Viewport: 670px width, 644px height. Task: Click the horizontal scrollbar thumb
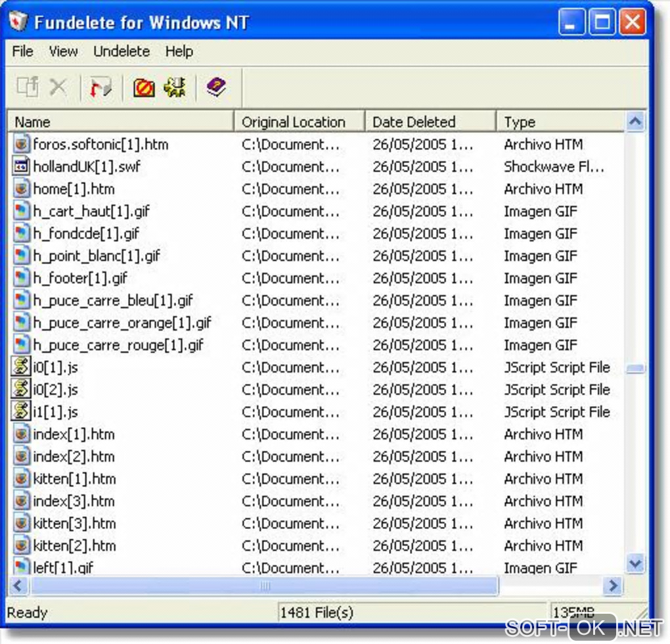pos(265,585)
